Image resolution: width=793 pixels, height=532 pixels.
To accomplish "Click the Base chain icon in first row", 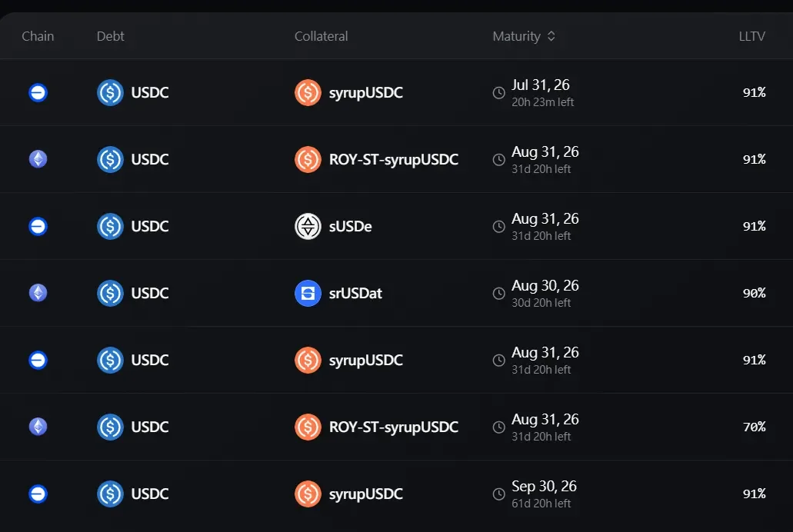I will [38, 92].
